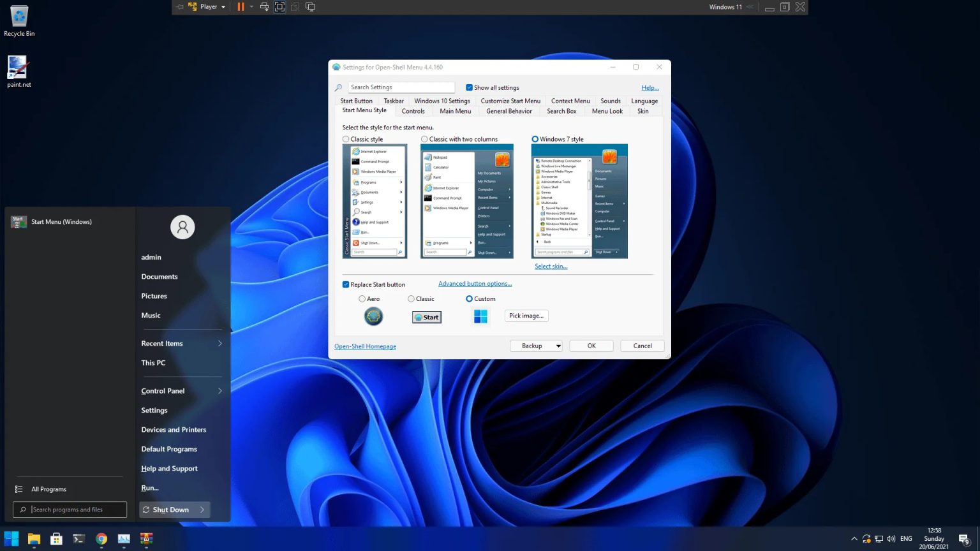The width and height of the screenshot is (980, 551).
Task: Enter full screen mode via VMware toolbar icon
Action: (279, 6)
